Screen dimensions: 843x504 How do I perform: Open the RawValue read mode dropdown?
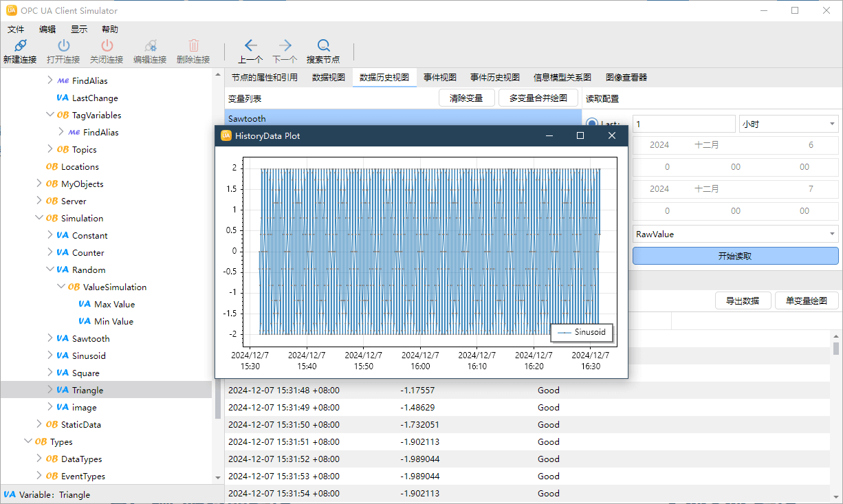(735, 234)
